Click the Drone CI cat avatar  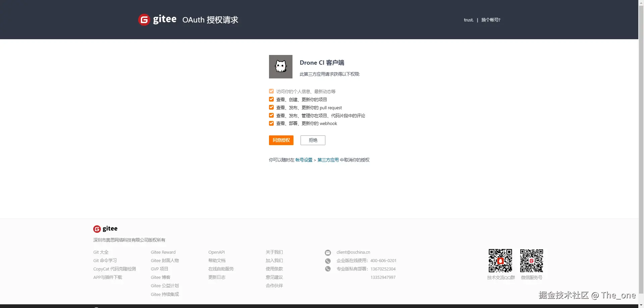pyautogui.click(x=281, y=67)
